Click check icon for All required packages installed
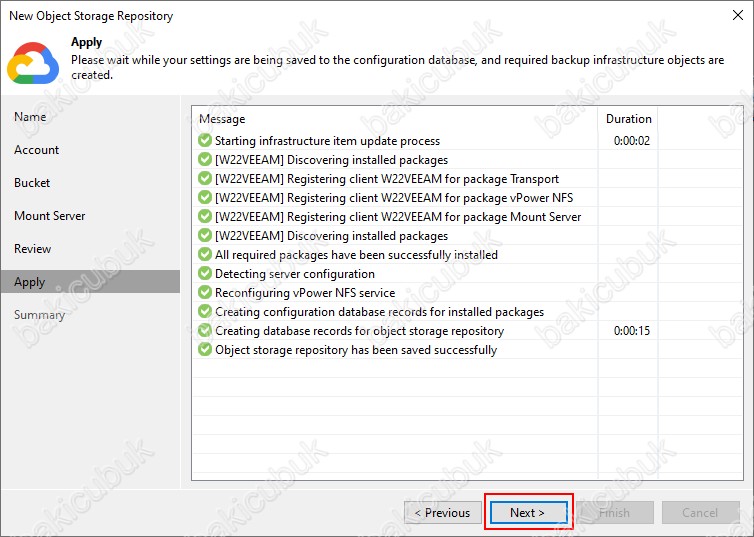Screen dimensions: 754x537 (205, 254)
